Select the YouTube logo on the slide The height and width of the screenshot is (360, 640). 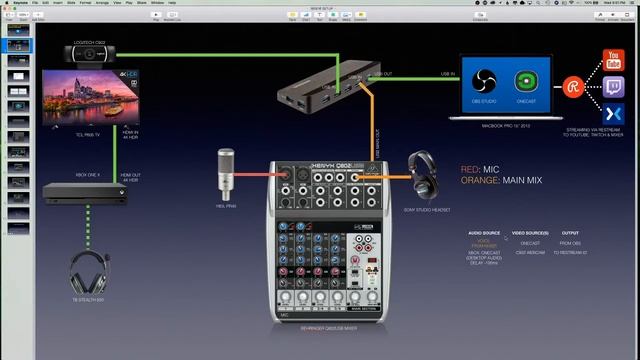pyautogui.click(x=613, y=60)
